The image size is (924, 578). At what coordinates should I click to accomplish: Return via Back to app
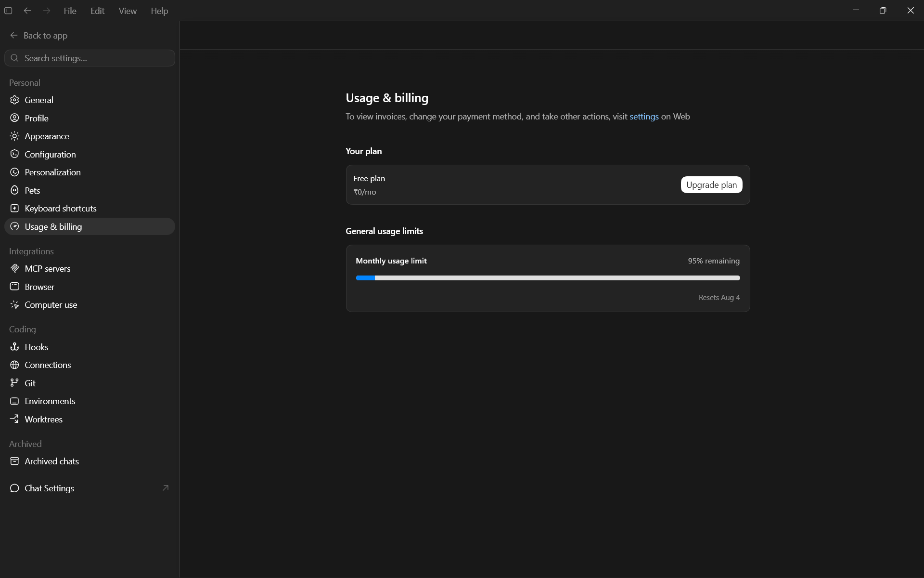(x=45, y=36)
